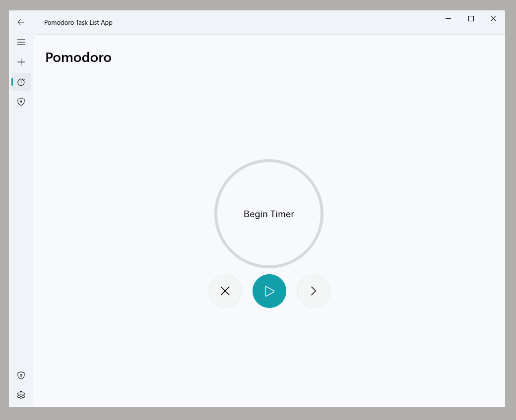Add a new task with plus icon
The image size is (516, 420).
tap(21, 62)
